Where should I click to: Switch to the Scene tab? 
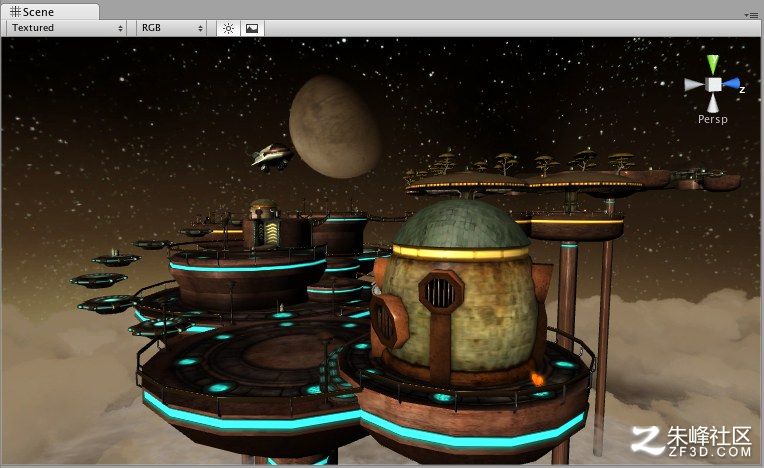click(x=49, y=11)
